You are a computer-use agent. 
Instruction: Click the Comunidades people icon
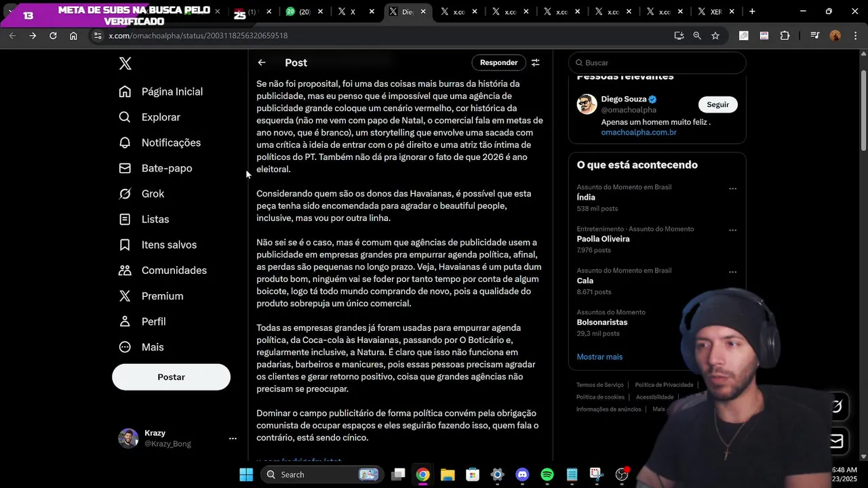(125, 270)
